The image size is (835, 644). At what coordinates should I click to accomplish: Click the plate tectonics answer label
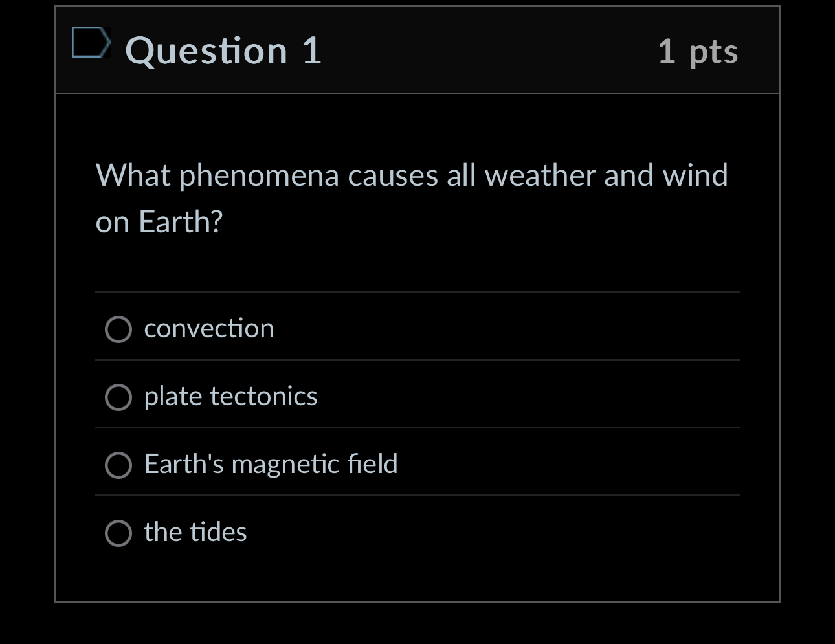pos(230,396)
